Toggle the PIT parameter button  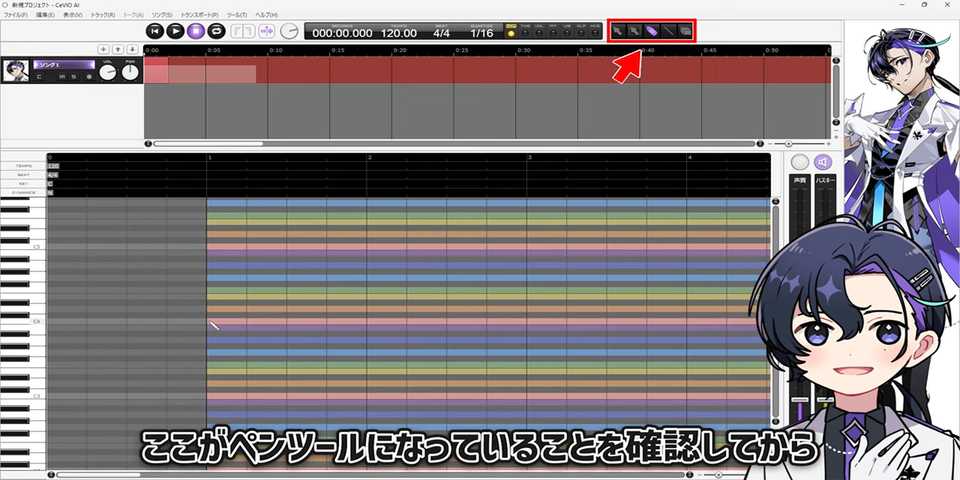553,31
